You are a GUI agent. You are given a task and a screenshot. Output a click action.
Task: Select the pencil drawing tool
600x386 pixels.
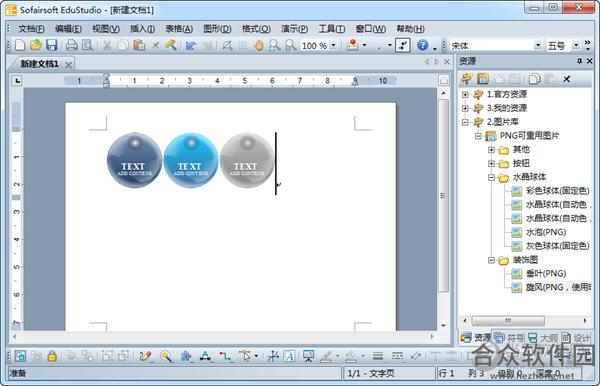click(145, 356)
